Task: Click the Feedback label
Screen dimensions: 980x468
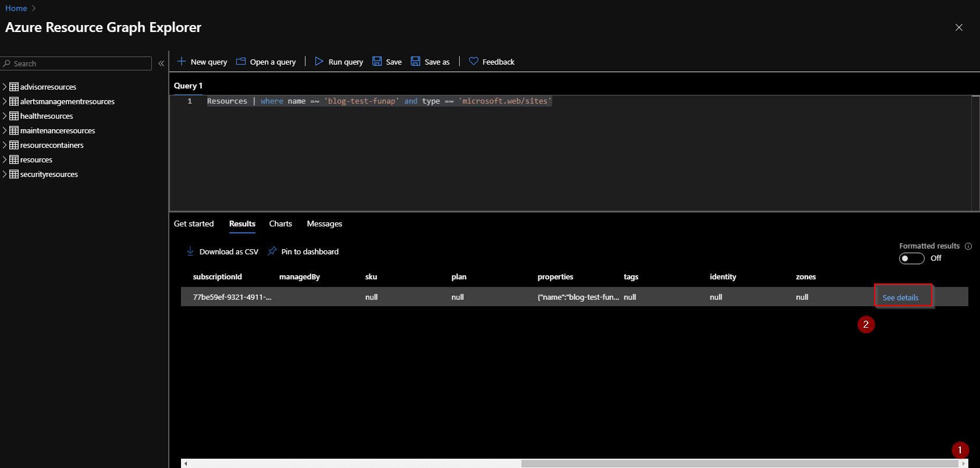Action: point(498,62)
